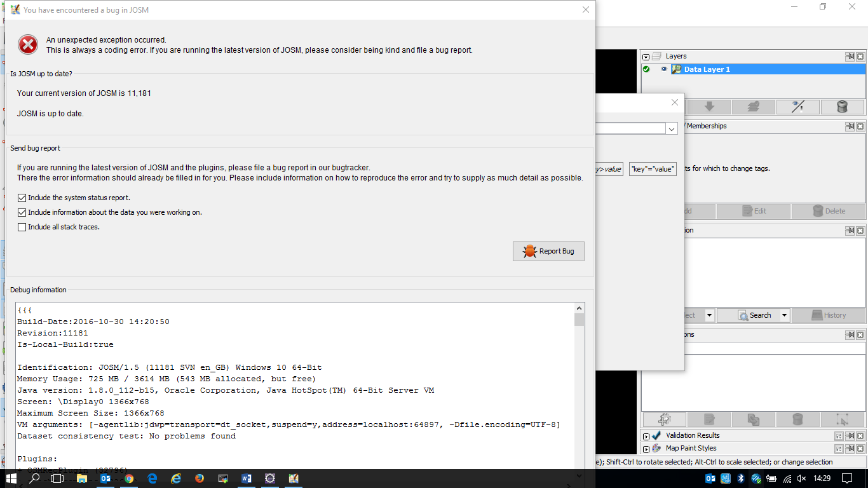Click the Search button in Selection panel
Screen dimensions: 868x488
point(754,315)
